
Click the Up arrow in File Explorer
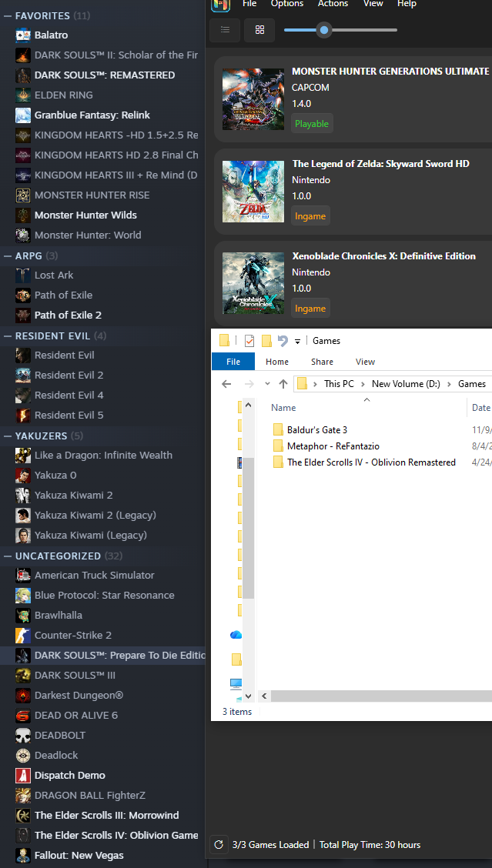coord(283,384)
